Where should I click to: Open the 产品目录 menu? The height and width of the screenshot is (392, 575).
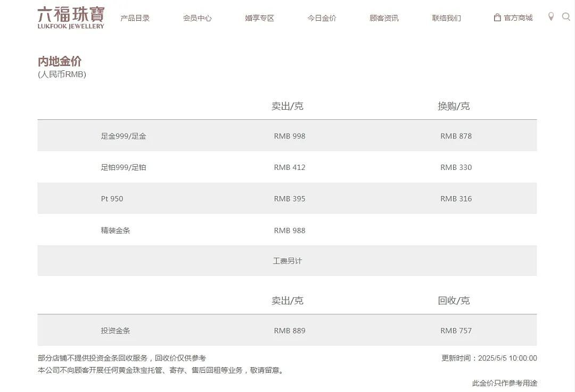tap(135, 18)
